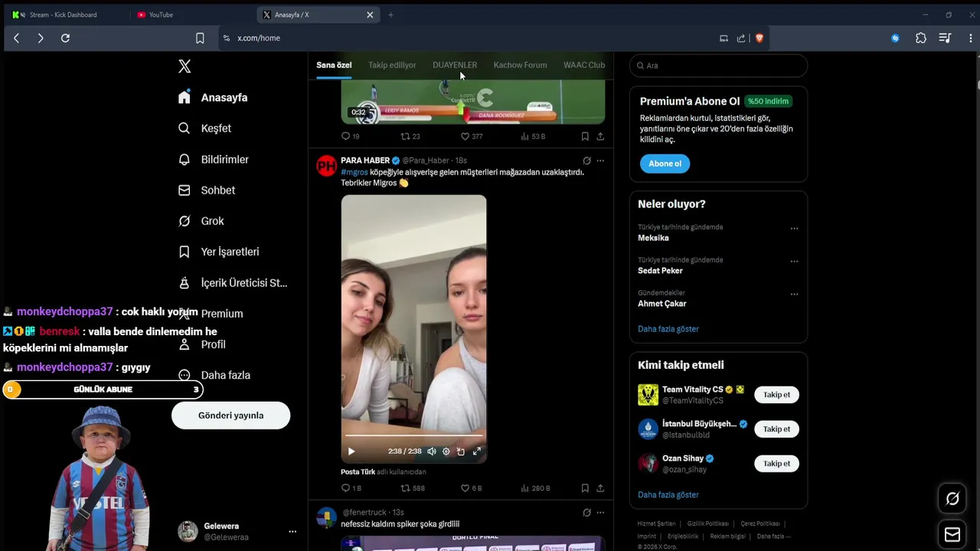The image size is (980, 551).
Task: Enter video fullscreen
Action: point(476,452)
